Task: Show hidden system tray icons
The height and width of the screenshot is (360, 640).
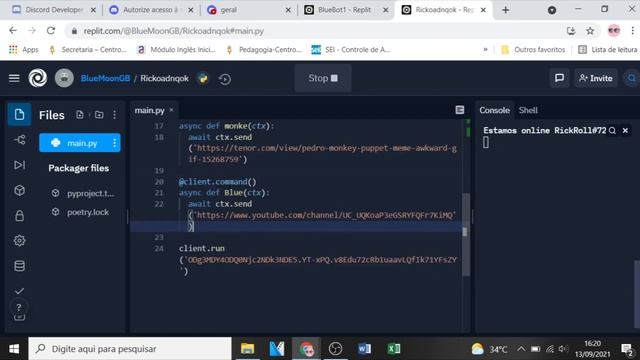Action: click(521, 349)
